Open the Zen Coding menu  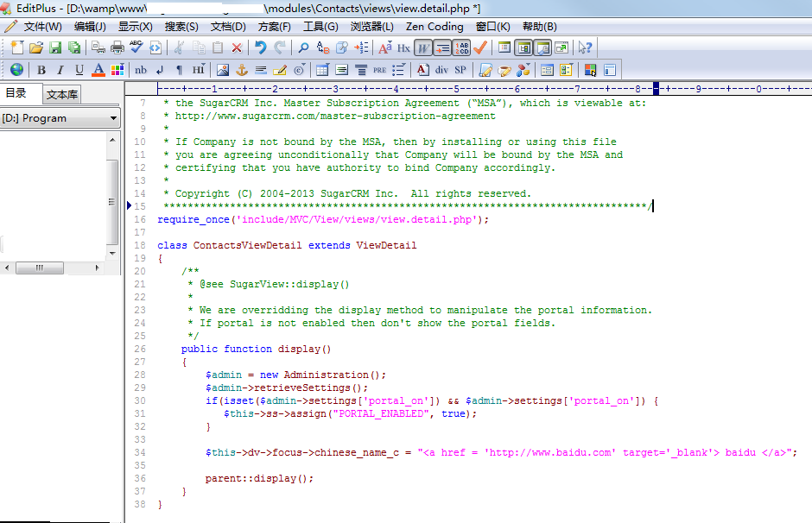click(435, 27)
